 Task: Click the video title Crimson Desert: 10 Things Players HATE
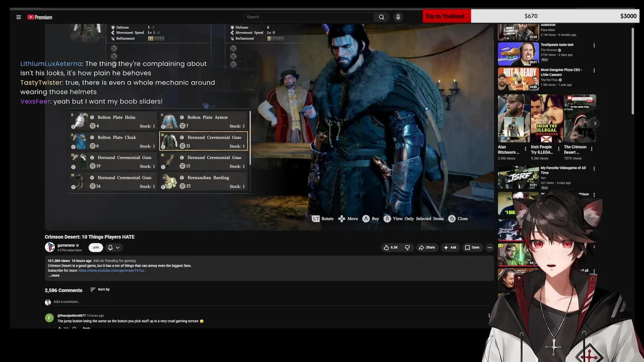(90, 237)
